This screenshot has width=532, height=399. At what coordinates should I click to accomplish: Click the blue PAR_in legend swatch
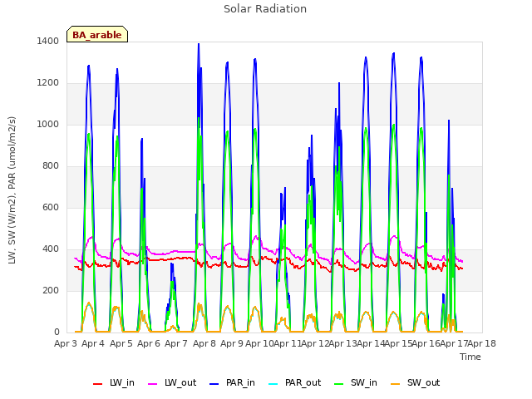(214, 384)
